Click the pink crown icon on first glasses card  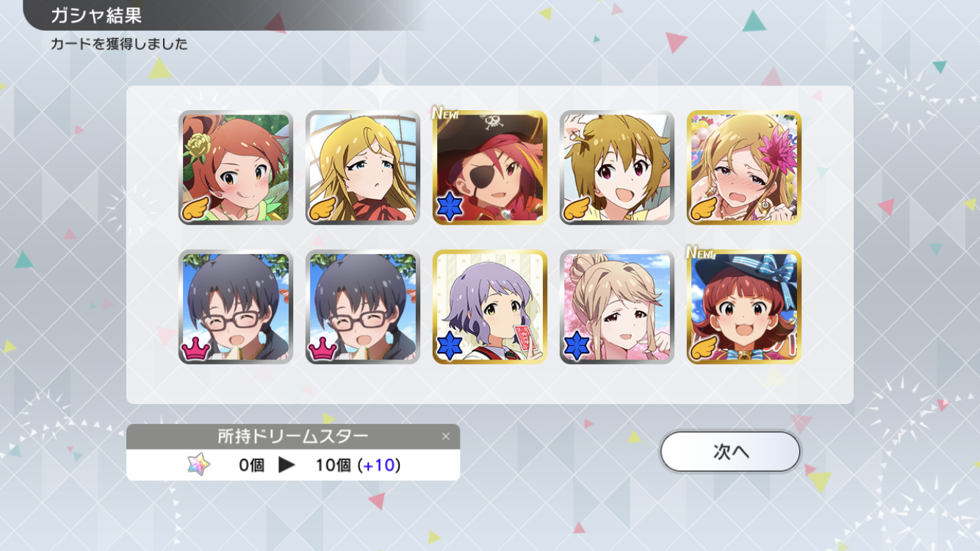(x=196, y=348)
